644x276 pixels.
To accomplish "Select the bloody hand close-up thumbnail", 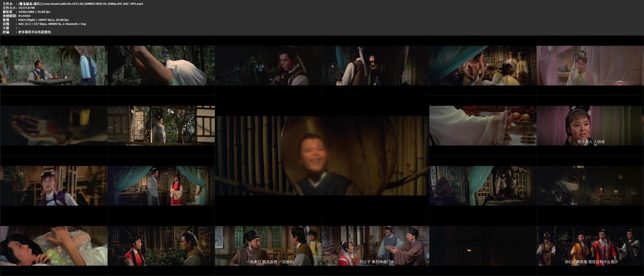I will point(54,125).
